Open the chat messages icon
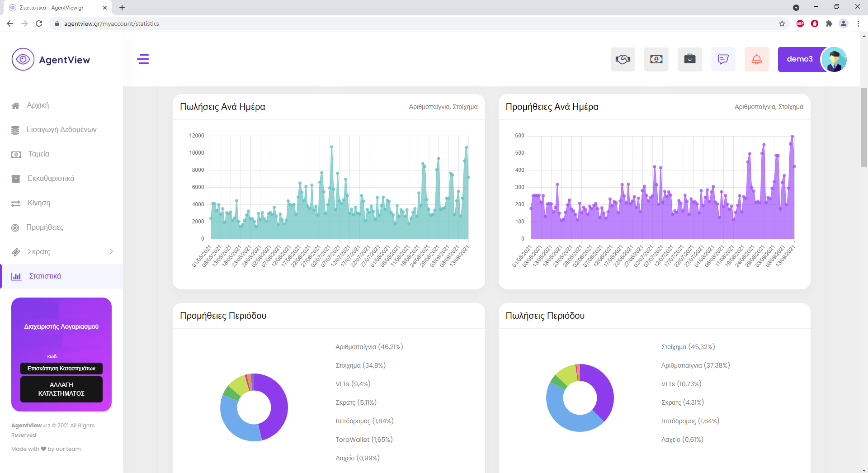The height and width of the screenshot is (473, 868). [x=723, y=59]
